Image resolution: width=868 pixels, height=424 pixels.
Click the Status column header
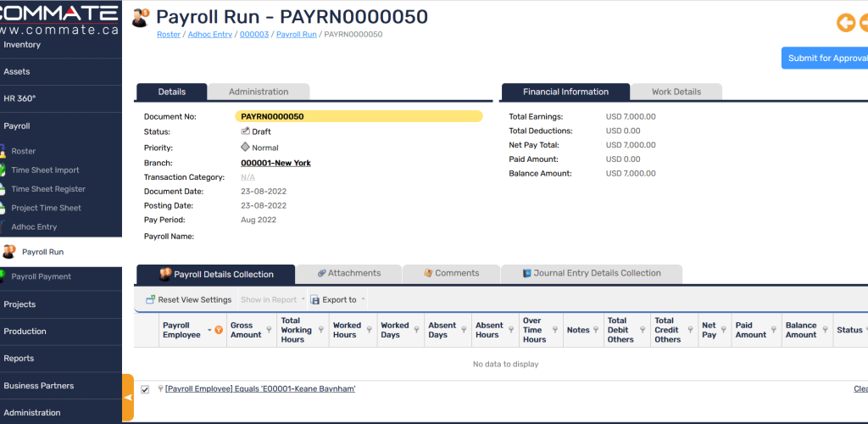849,330
